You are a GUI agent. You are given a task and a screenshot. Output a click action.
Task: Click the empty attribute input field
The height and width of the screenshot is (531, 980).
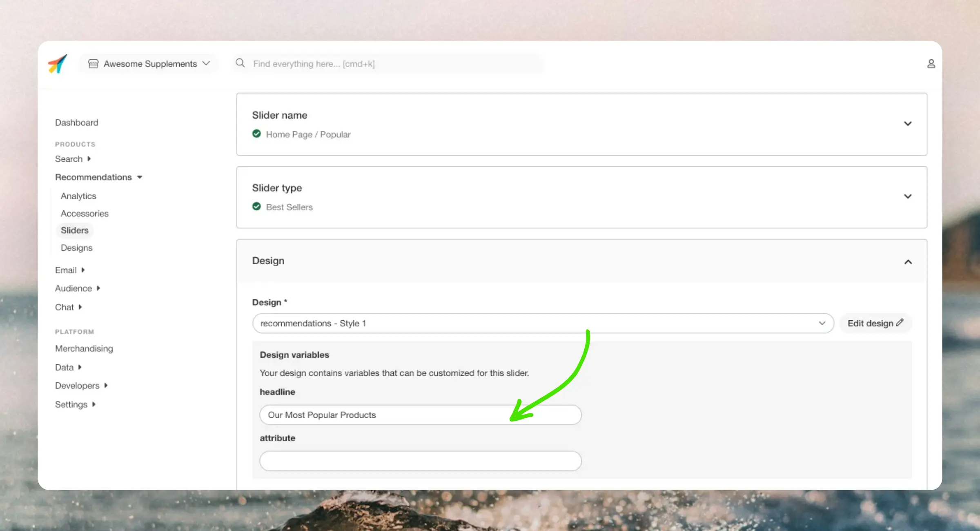click(x=420, y=461)
